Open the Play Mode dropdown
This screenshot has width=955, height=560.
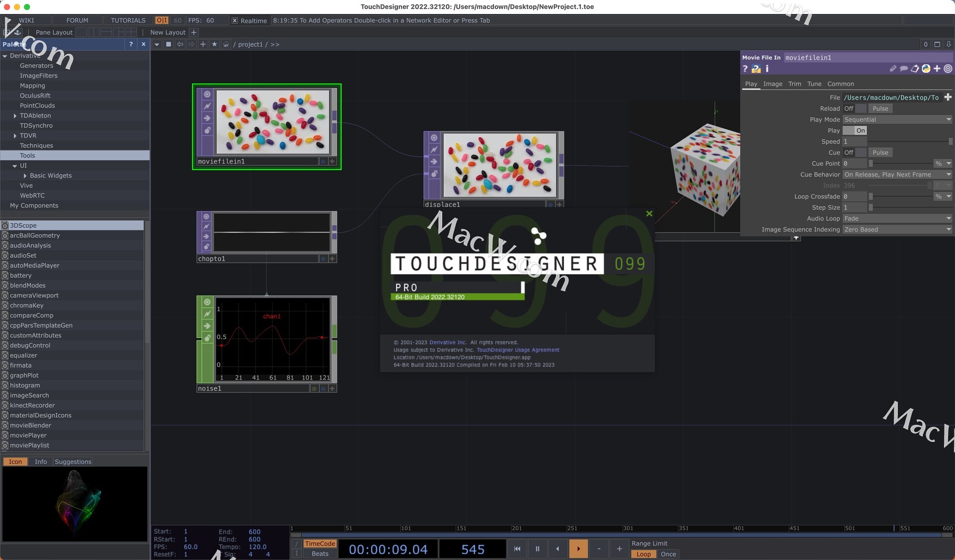897,119
